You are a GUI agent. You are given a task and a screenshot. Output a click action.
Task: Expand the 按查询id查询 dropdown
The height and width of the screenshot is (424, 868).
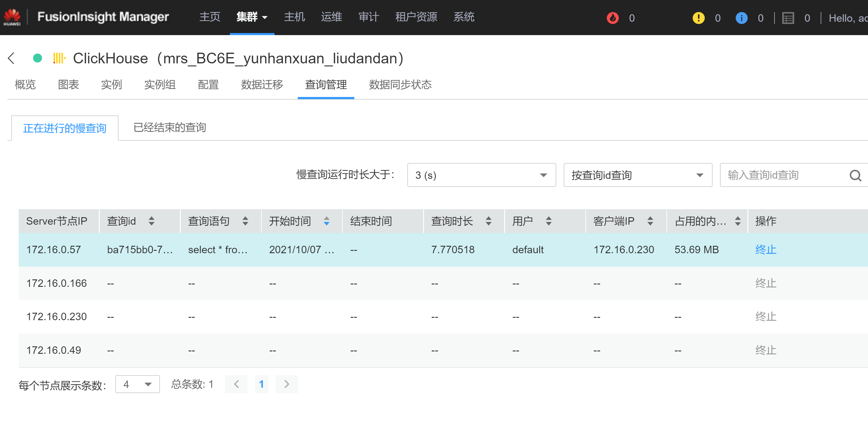click(638, 175)
